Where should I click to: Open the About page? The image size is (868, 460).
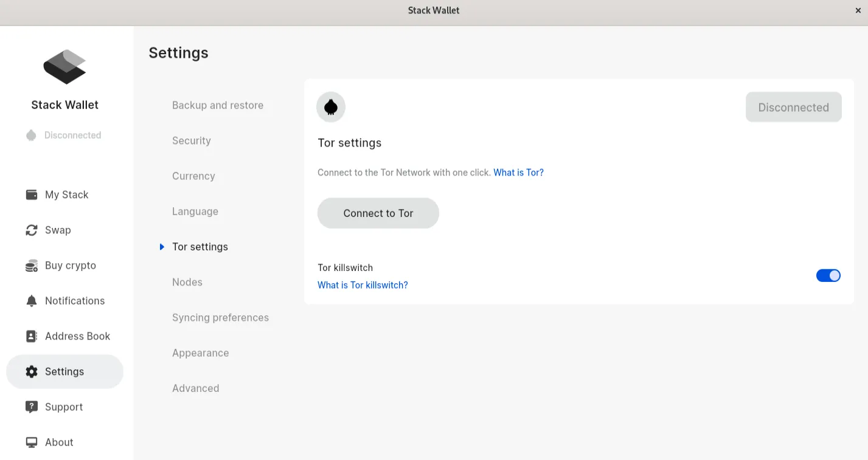(x=64, y=442)
